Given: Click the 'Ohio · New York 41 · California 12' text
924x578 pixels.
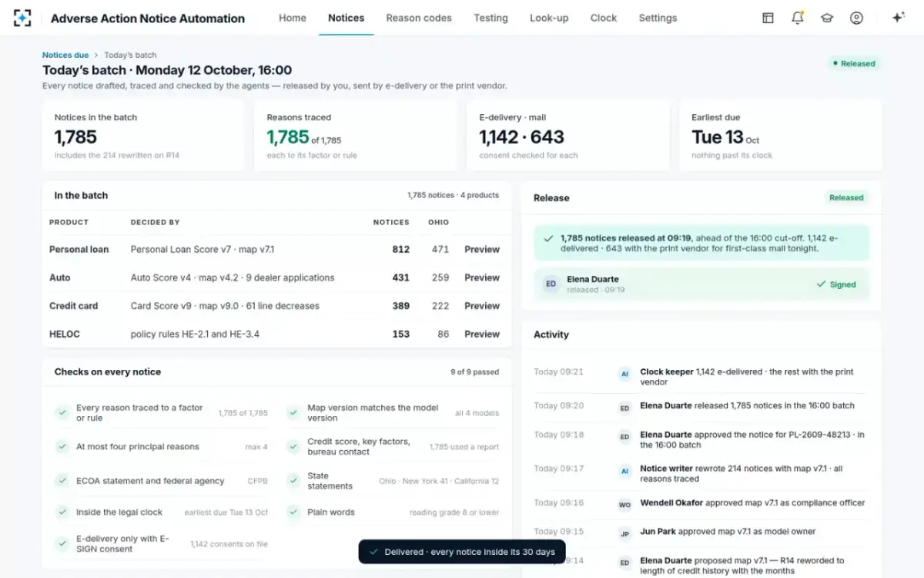Looking at the screenshot, I should 439,481.
